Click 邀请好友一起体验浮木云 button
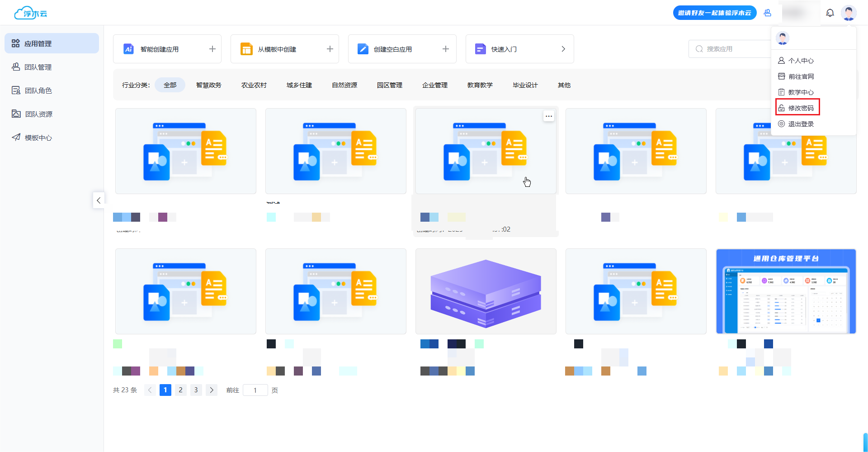 coord(714,13)
